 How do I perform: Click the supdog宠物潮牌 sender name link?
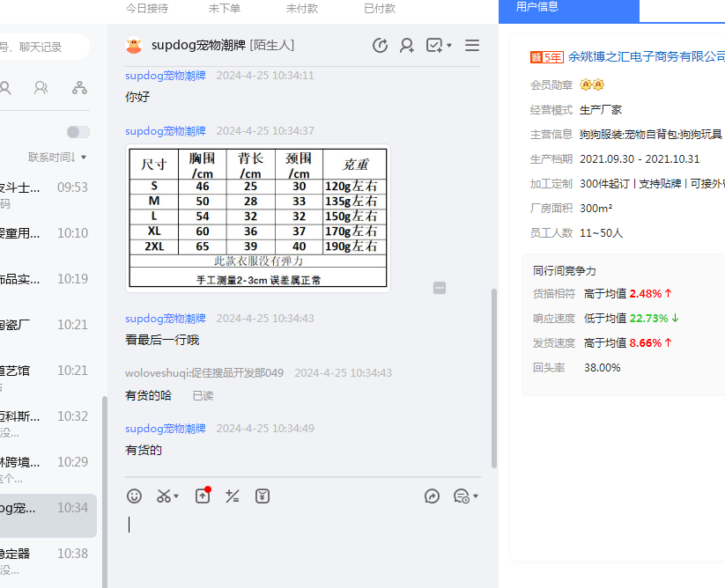(166, 76)
